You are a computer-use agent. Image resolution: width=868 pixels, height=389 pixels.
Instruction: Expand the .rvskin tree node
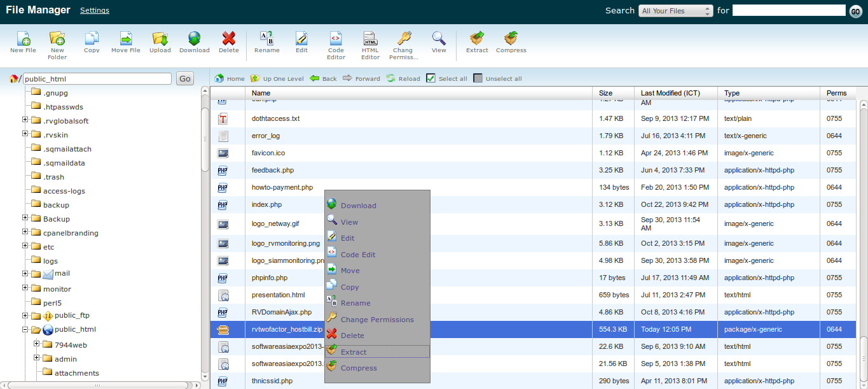pyautogui.click(x=25, y=134)
